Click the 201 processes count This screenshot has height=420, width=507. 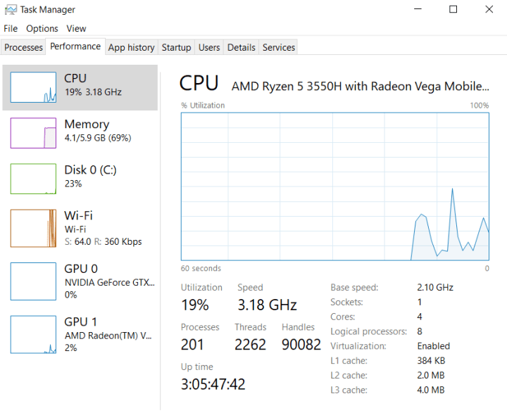click(x=192, y=345)
